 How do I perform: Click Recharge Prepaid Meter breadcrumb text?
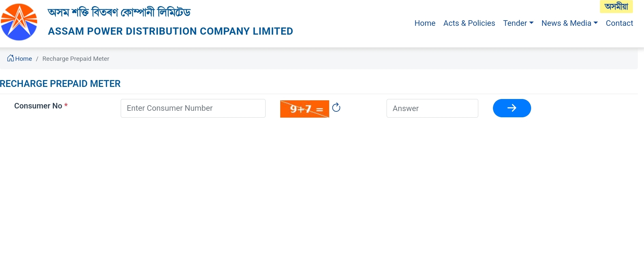tap(76, 59)
